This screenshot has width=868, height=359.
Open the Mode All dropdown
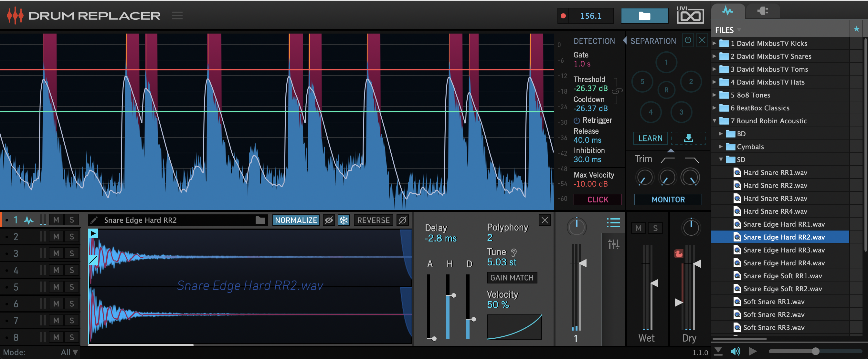click(x=69, y=352)
